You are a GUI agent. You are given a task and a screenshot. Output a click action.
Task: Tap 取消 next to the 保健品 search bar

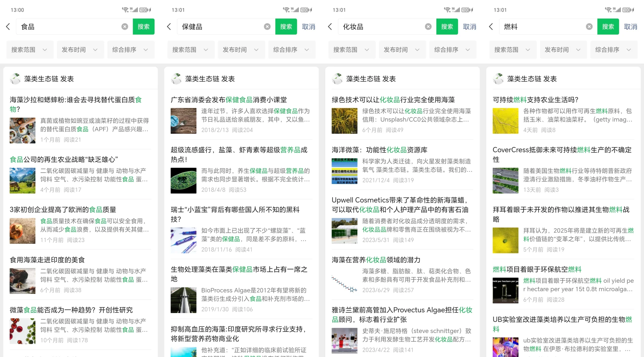(x=308, y=26)
